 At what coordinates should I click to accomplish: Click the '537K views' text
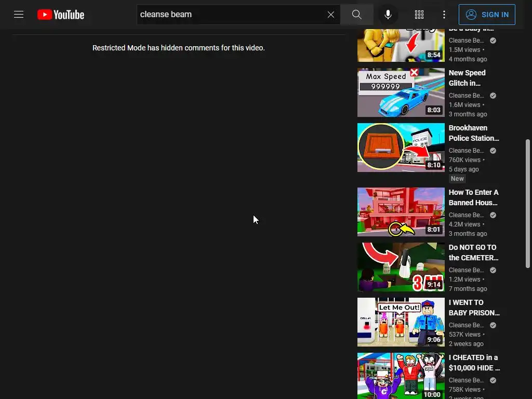(x=464, y=335)
